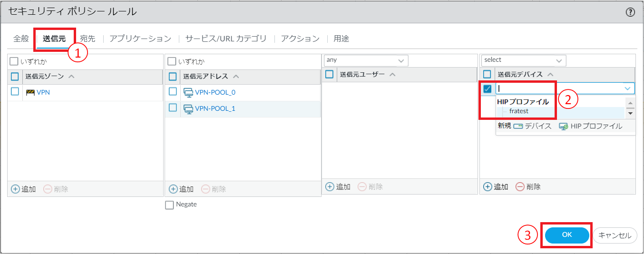This screenshot has width=644, height=254.
Task: Click the new Device icon in dropdown
Action: tap(518, 127)
